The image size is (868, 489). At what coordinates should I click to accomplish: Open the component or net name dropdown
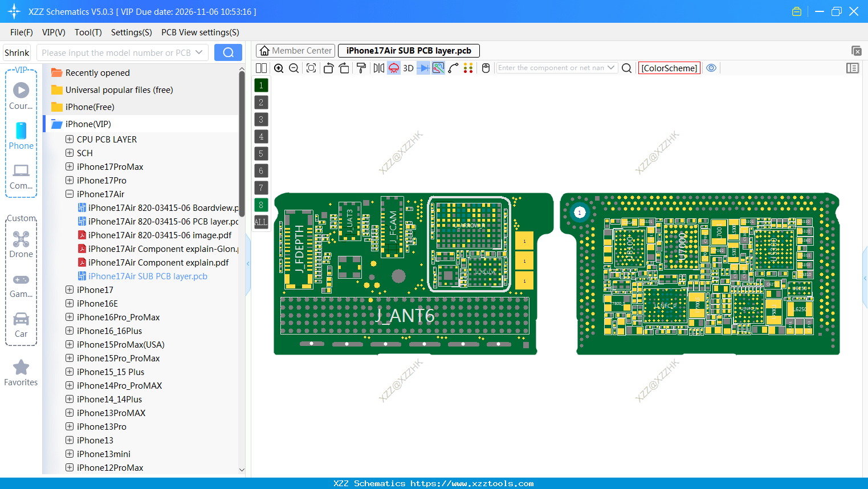click(611, 68)
